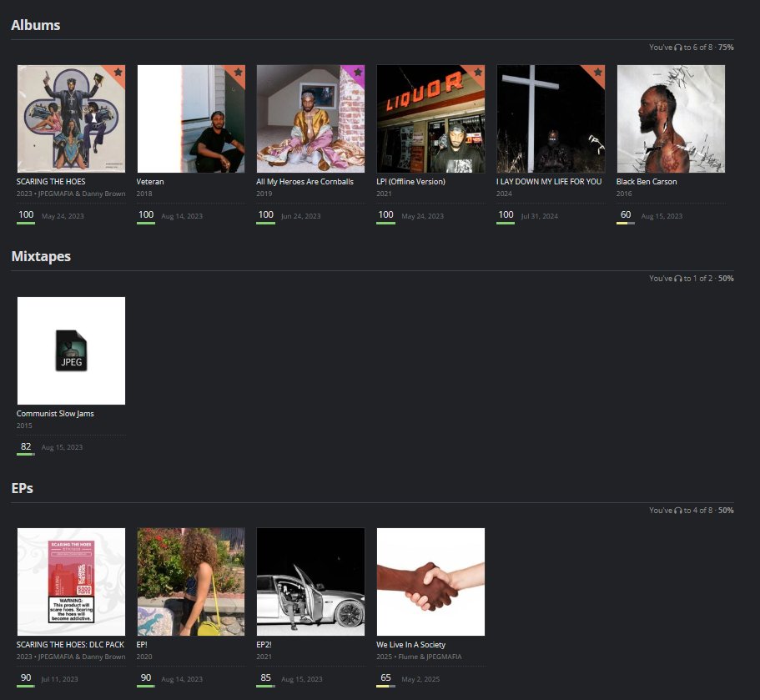Click the SCARING THE HOES: DLC PACK title
Viewport: 760px width, 700px height.
pyautogui.click(x=70, y=645)
